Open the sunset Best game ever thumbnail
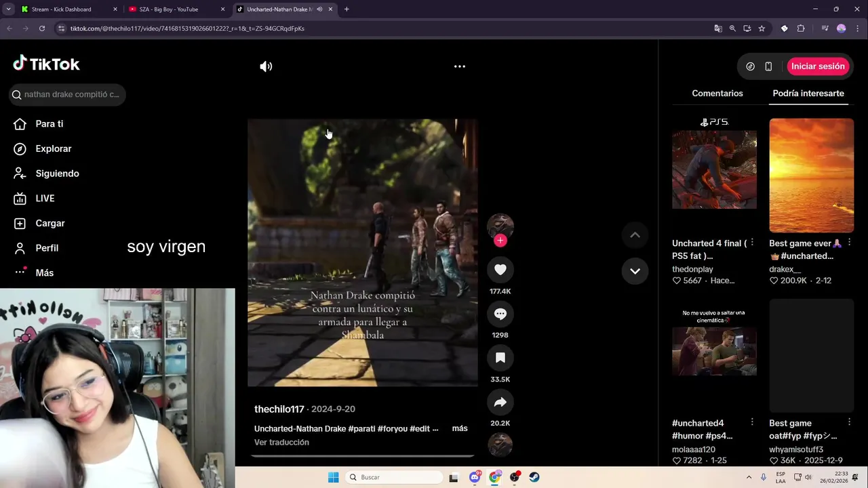Image resolution: width=868 pixels, height=488 pixels. coord(811,176)
